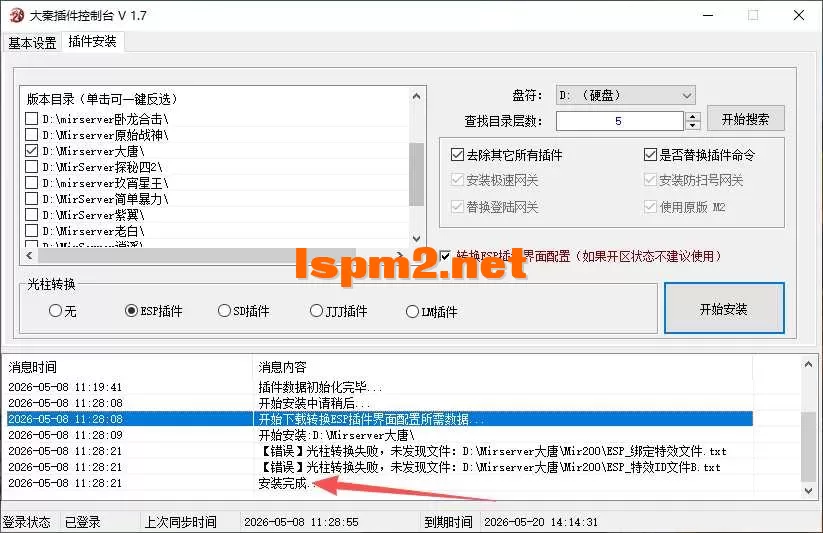Toggle 替换登陆网关 checkbox
823x533 pixels.
[x=457, y=207]
